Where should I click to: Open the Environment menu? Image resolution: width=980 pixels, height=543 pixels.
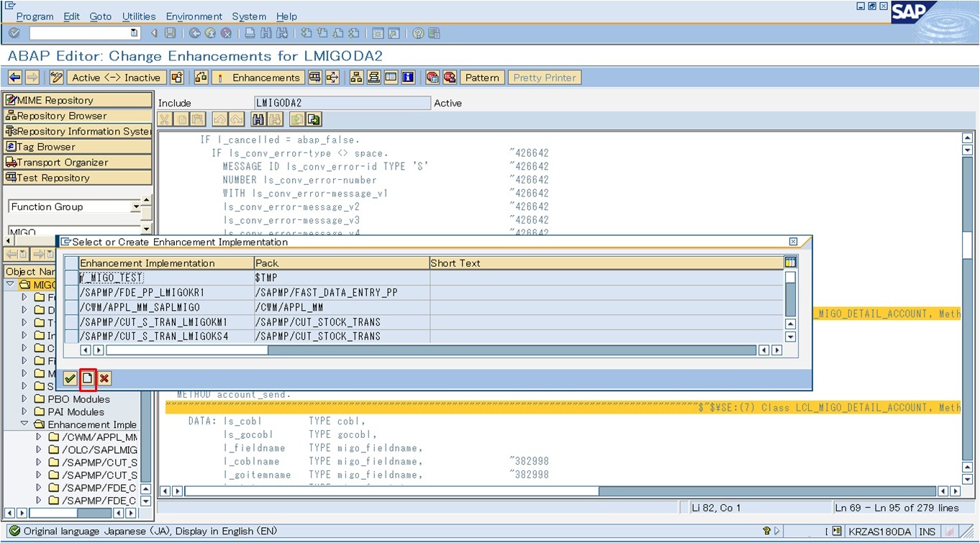(x=194, y=16)
